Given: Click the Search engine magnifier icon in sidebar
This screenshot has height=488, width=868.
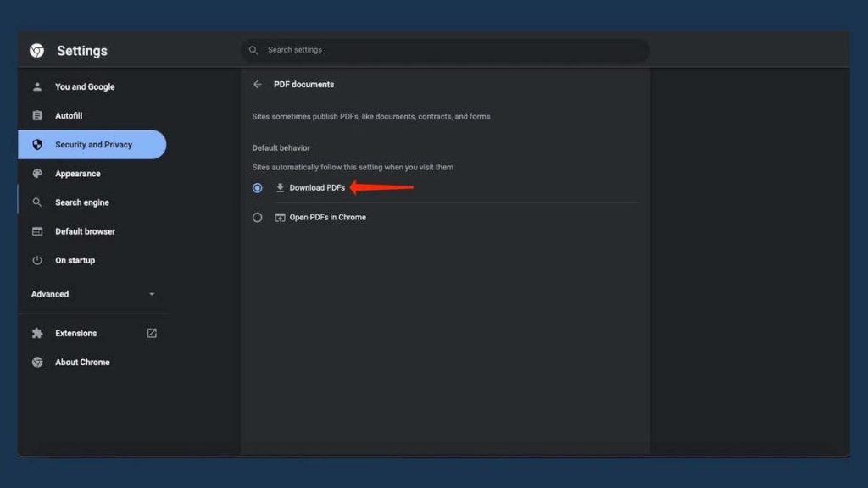Looking at the screenshot, I should (37, 202).
